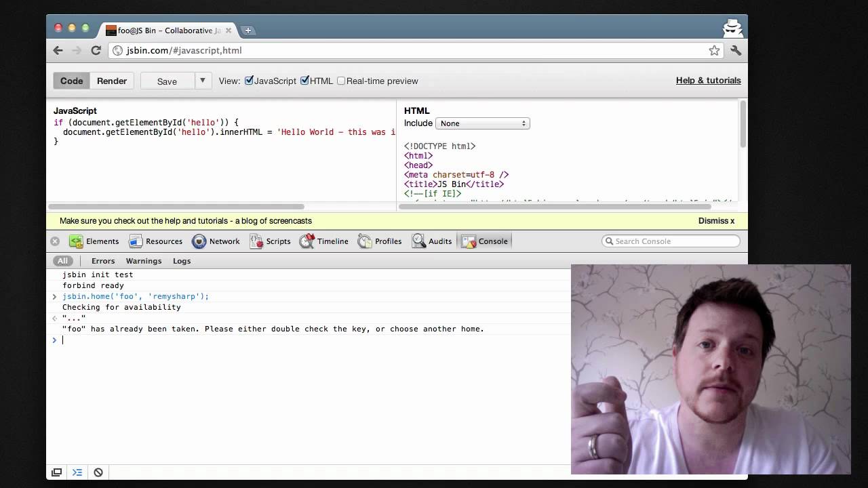Undock DevTools into a separate window
The image size is (868, 488).
(57, 472)
